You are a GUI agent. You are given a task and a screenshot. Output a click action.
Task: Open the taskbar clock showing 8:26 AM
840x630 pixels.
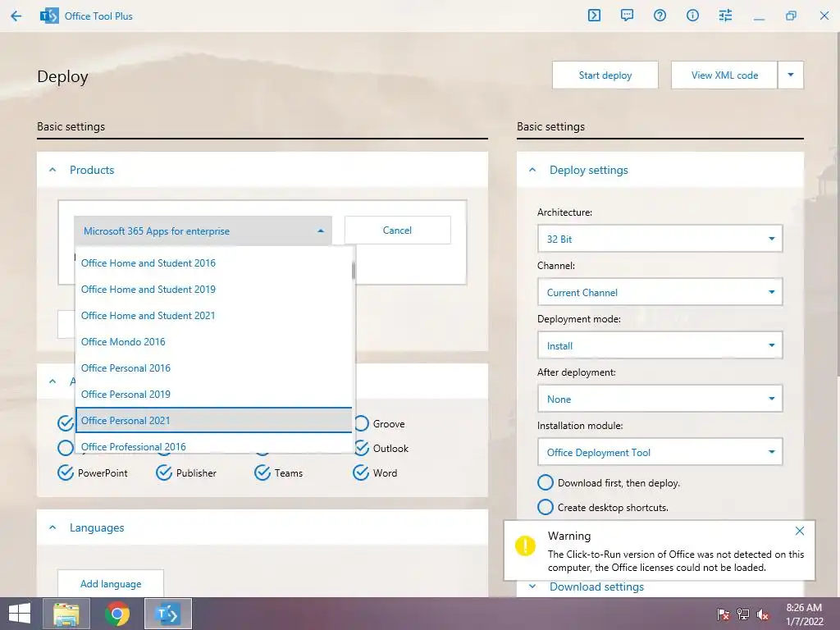[804, 614]
